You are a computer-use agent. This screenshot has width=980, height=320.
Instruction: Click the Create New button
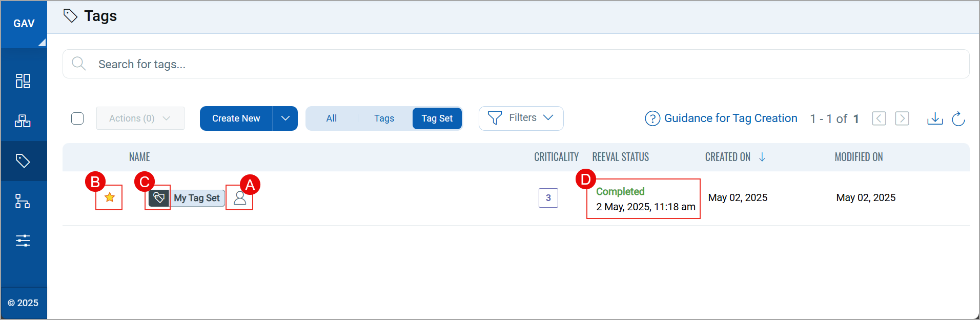pos(236,118)
